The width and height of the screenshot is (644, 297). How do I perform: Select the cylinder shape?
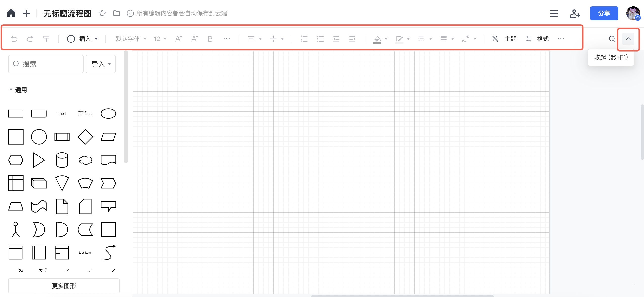tap(62, 160)
